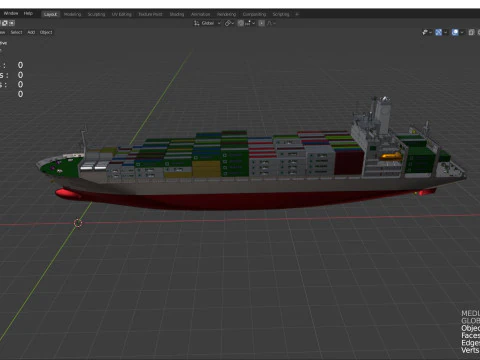
Task: Go to the Texture Paint workspace
Action: coord(150,14)
